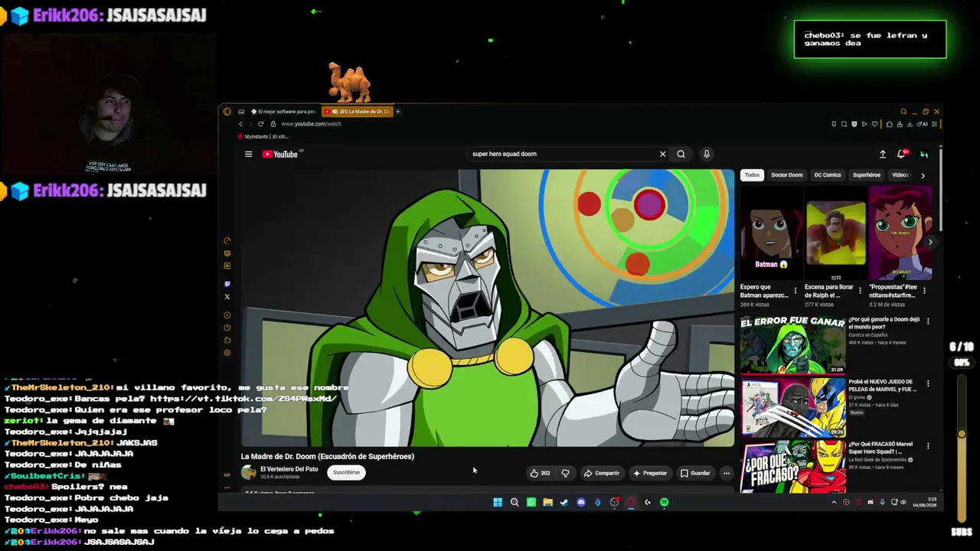Screen dimensions: 980x551
Task: Open Twitch in the browser sidebar
Action: point(227,285)
